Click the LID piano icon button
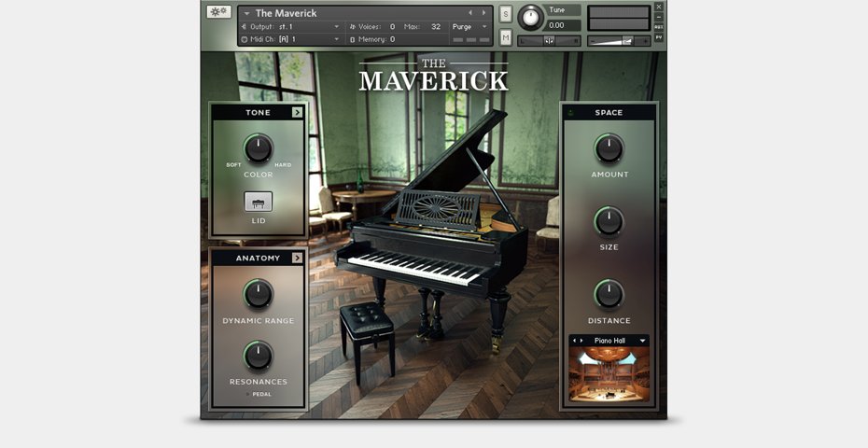The height and width of the screenshot is (448, 868). (259, 202)
